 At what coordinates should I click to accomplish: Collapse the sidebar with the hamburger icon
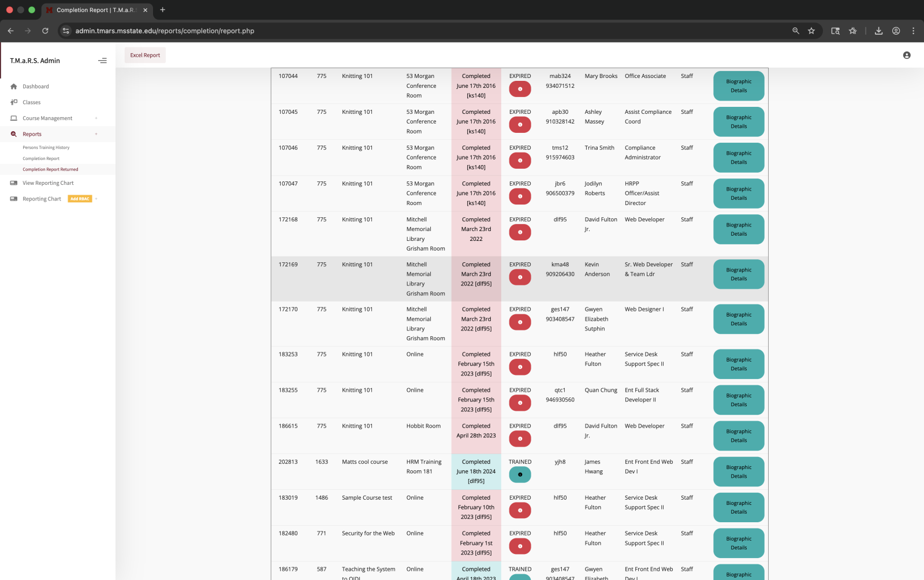(x=102, y=60)
